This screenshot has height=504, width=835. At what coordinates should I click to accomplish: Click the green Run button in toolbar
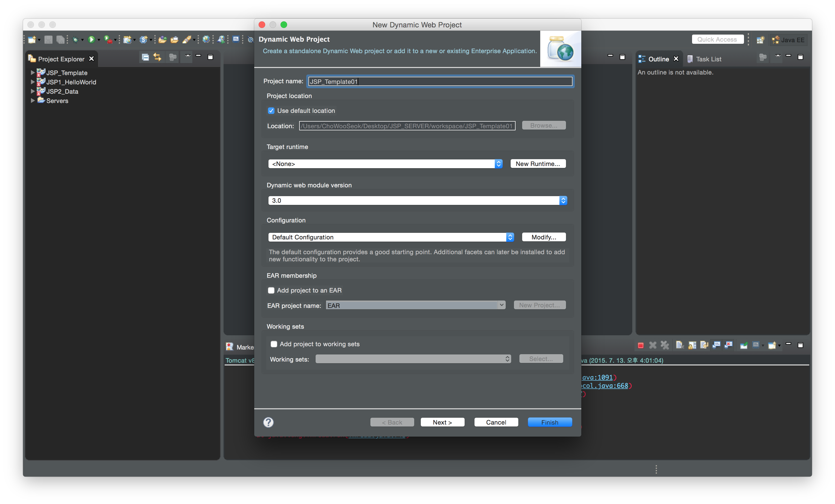tap(91, 40)
